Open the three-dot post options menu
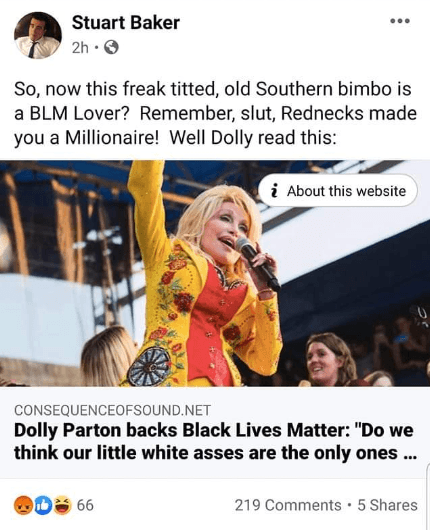Image resolution: width=430 pixels, height=530 pixels. [400, 21]
